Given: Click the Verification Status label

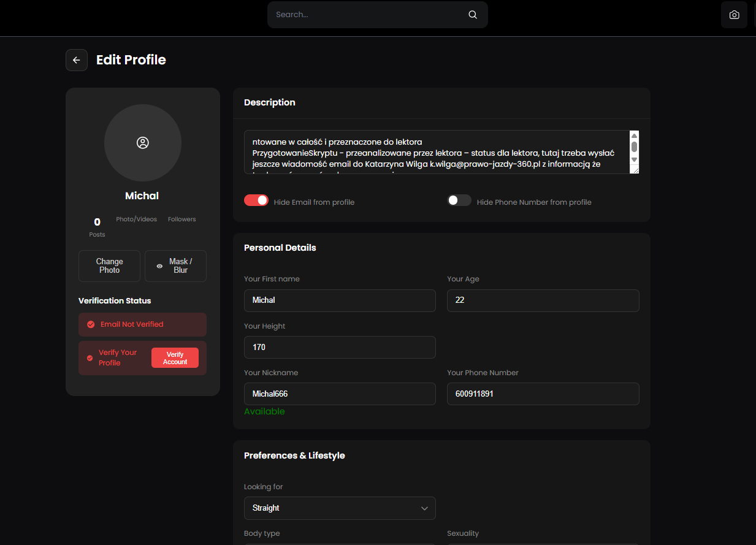Looking at the screenshot, I should coord(115,301).
